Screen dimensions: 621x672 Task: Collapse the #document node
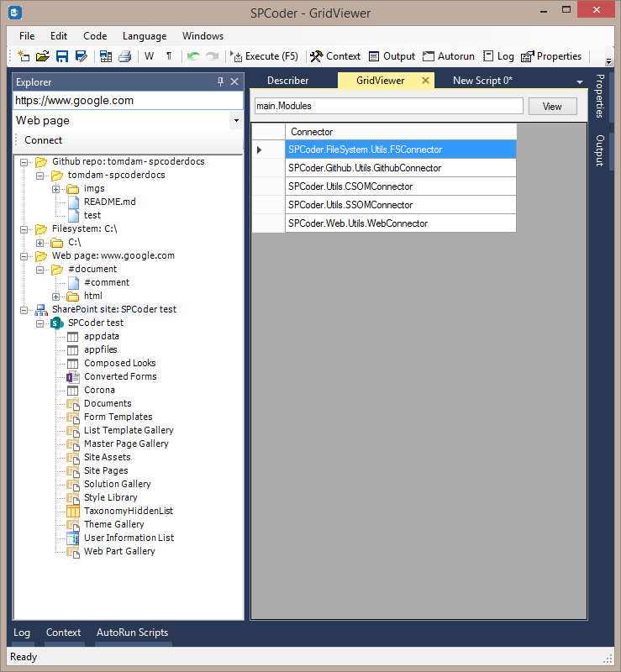pos(39,270)
